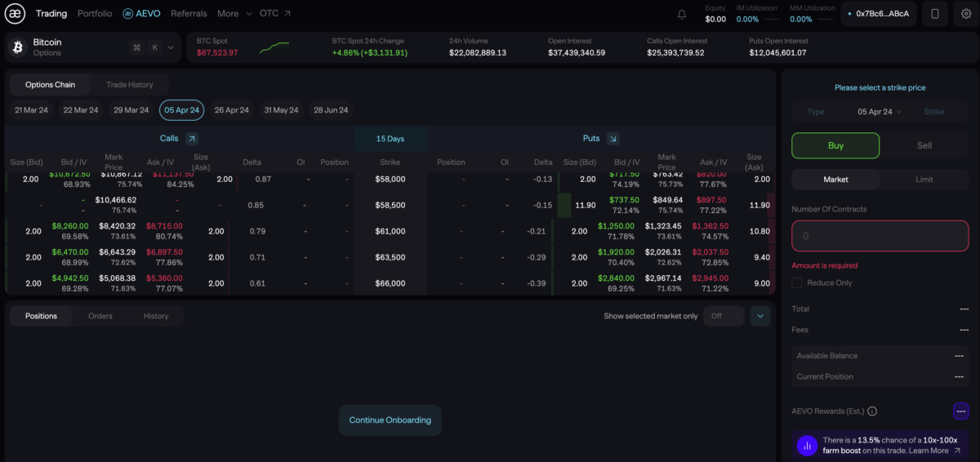Switch to the Trade History tab
The width and height of the screenshot is (980, 462).
tap(129, 85)
